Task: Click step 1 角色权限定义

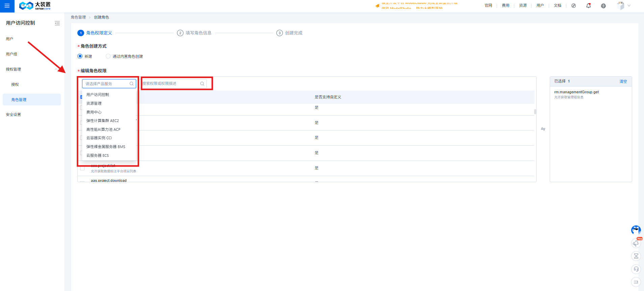Action: tap(95, 33)
